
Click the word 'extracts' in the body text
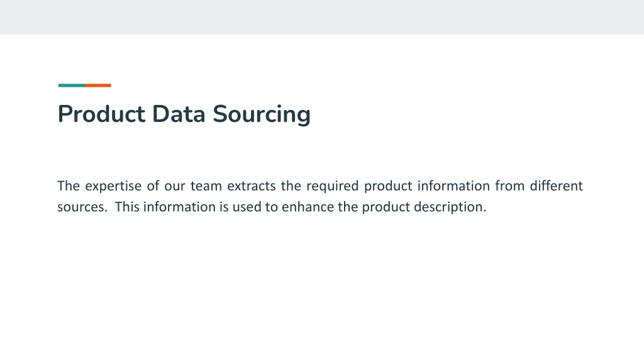252,186
